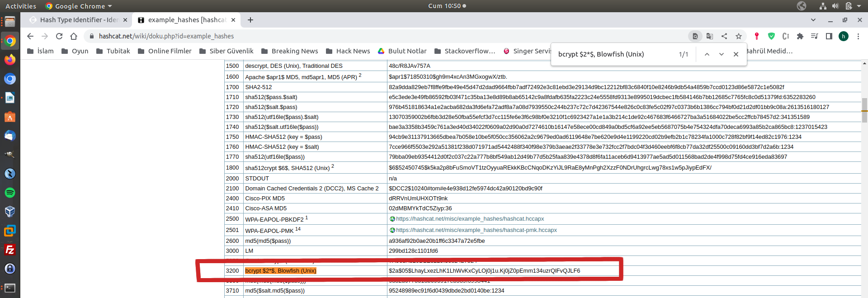The width and height of the screenshot is (868, 298).
Task: Open the Google Translate icon in address bar
Action: tap(710, 36)
